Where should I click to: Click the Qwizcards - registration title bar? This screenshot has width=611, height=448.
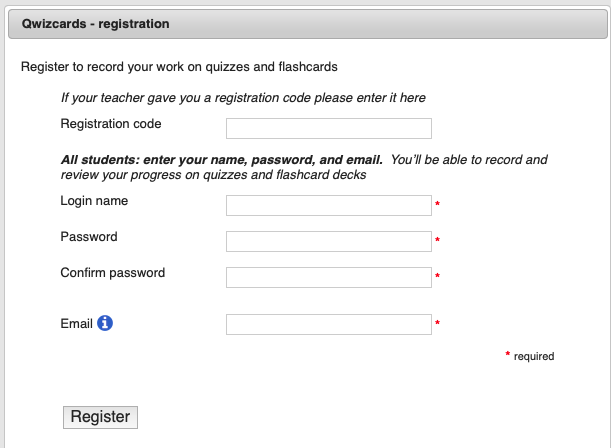click(x=308, y=24)
